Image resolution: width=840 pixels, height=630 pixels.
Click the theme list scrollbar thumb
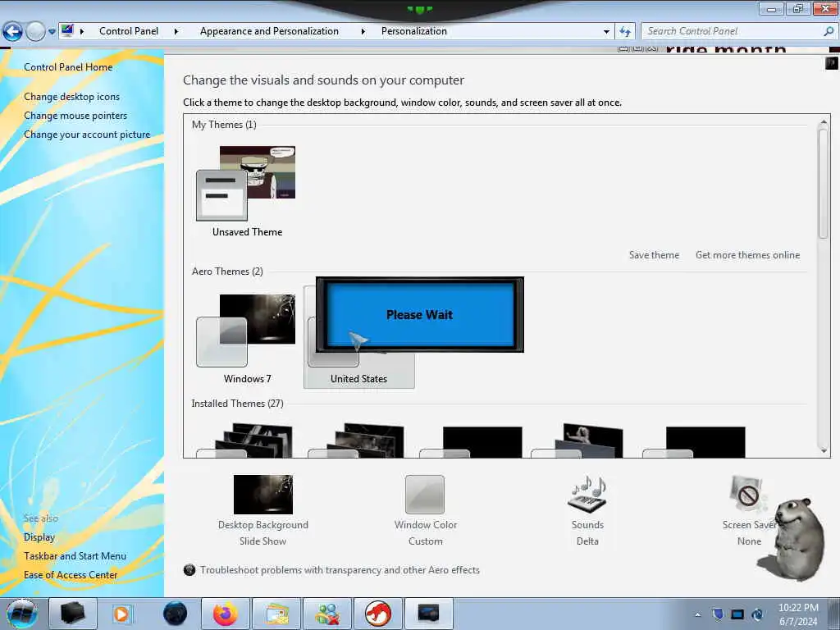(824, 184)
